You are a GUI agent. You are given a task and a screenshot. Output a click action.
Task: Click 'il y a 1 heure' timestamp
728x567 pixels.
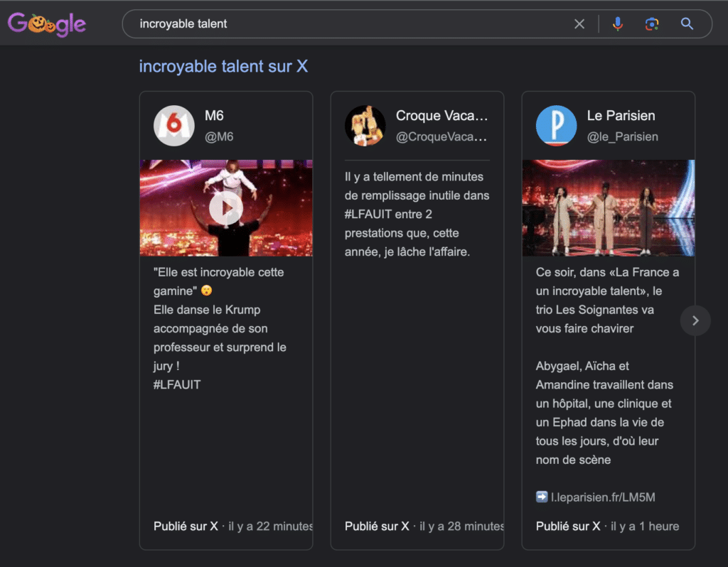pos(644,526)
